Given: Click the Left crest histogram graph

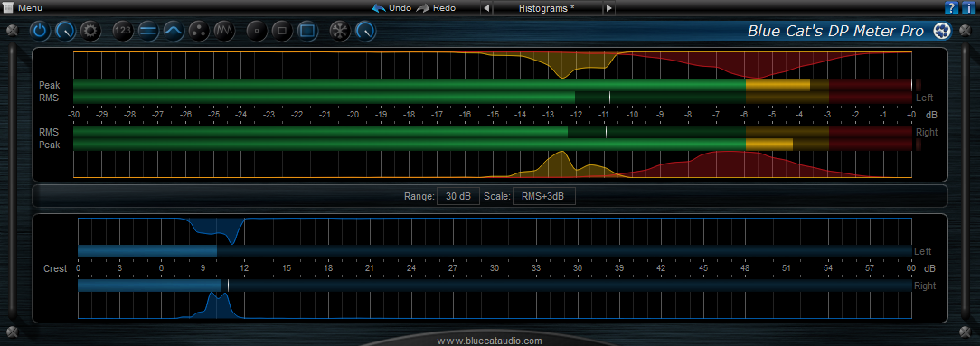Looking at the screenshot, I should tap(495, 231).
